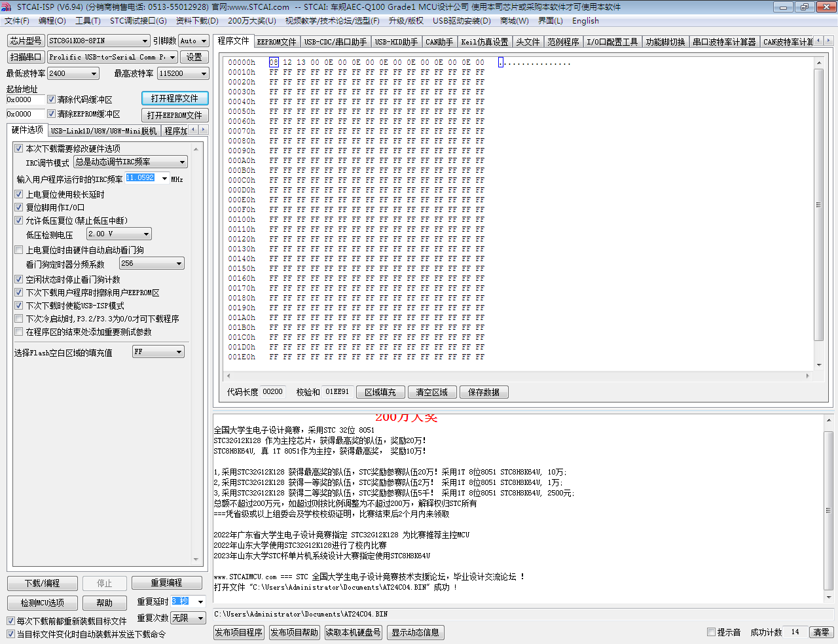Viewport: 838px width, 644px height.
Task: Click message log vertical scrollbar thumb
Action: coord(829,510)
